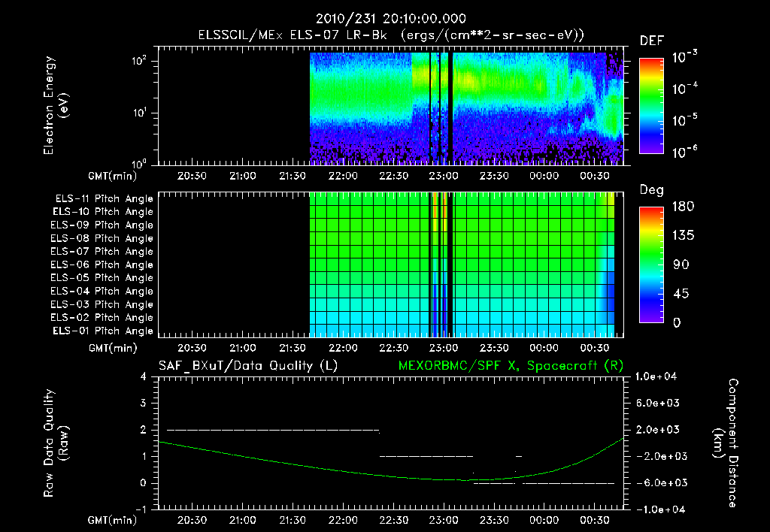The width and height of the screenshot is (770, 532).
Task: Click the 10^2 energy axis tick label
Action: pos(139,60)
